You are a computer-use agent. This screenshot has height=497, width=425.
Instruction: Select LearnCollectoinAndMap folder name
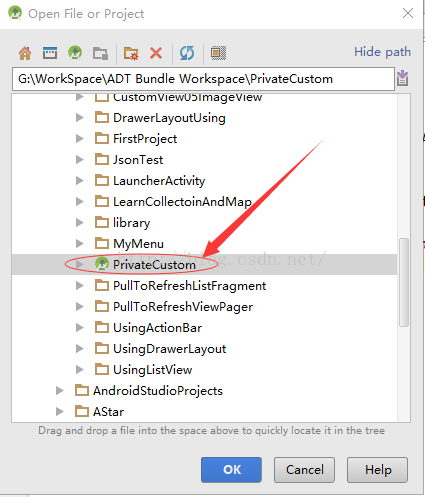point(182,202)
